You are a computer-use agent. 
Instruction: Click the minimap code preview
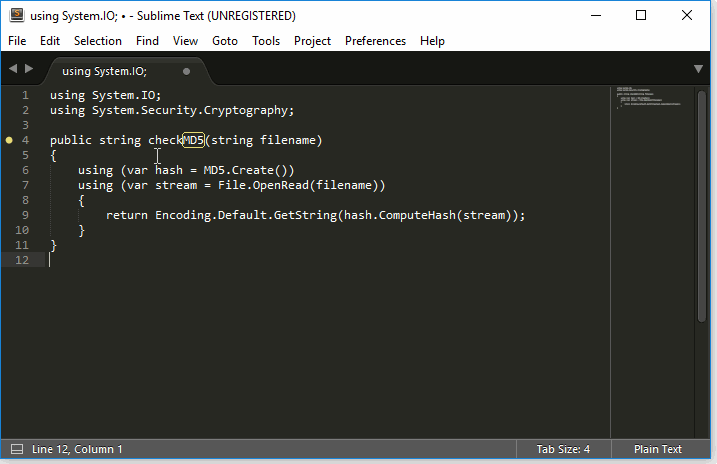[648, 97]
